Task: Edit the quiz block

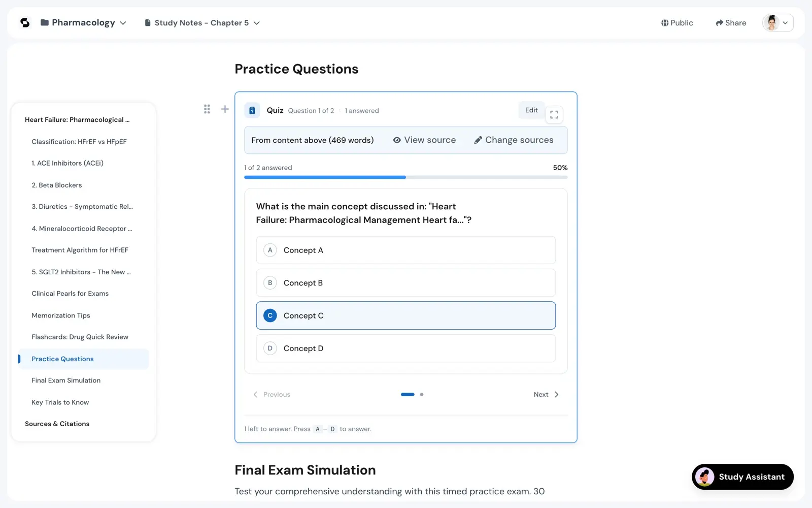Action: click(531, 110)
